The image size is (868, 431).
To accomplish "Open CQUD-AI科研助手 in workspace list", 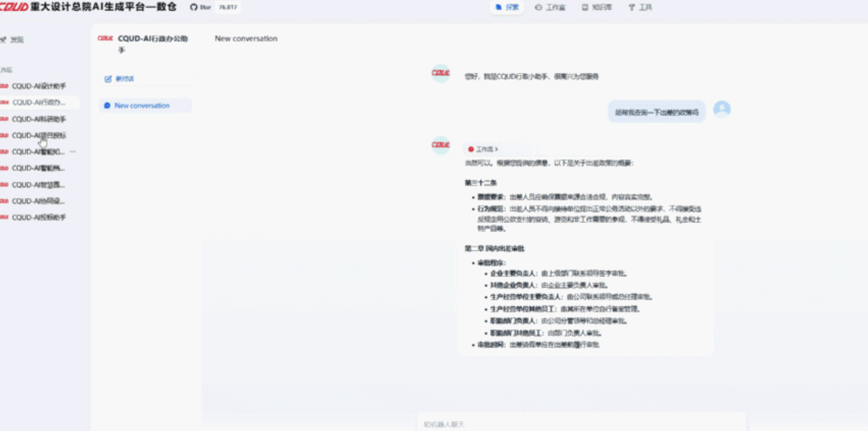I will coord(39,119).
